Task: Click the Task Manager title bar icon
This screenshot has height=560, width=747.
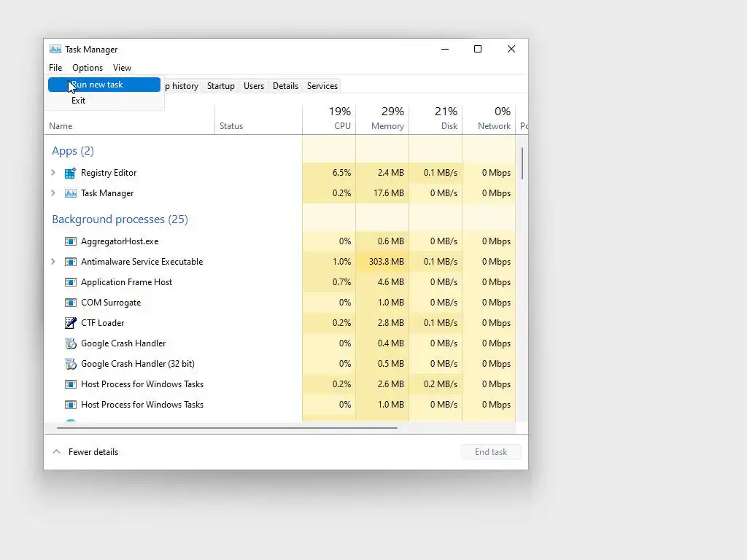Action: [x=55, y=49]
